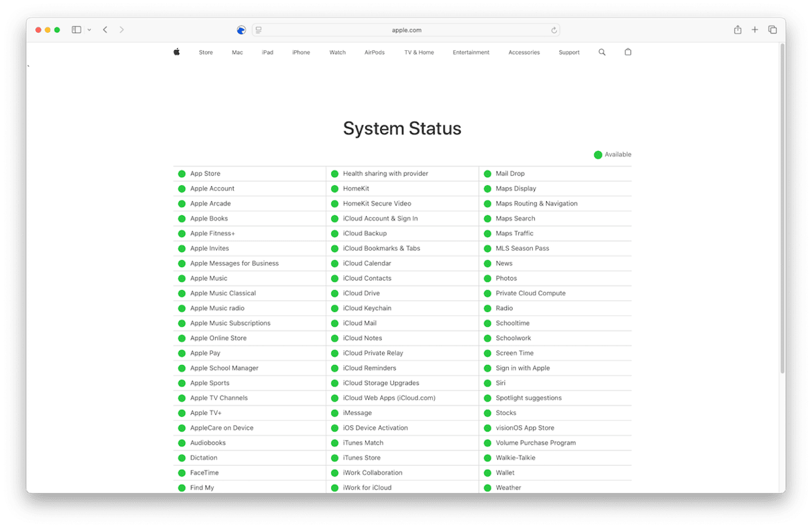Go back with the back arrow
The width and height of the screenshot is (812, 528).
(106, 30)
